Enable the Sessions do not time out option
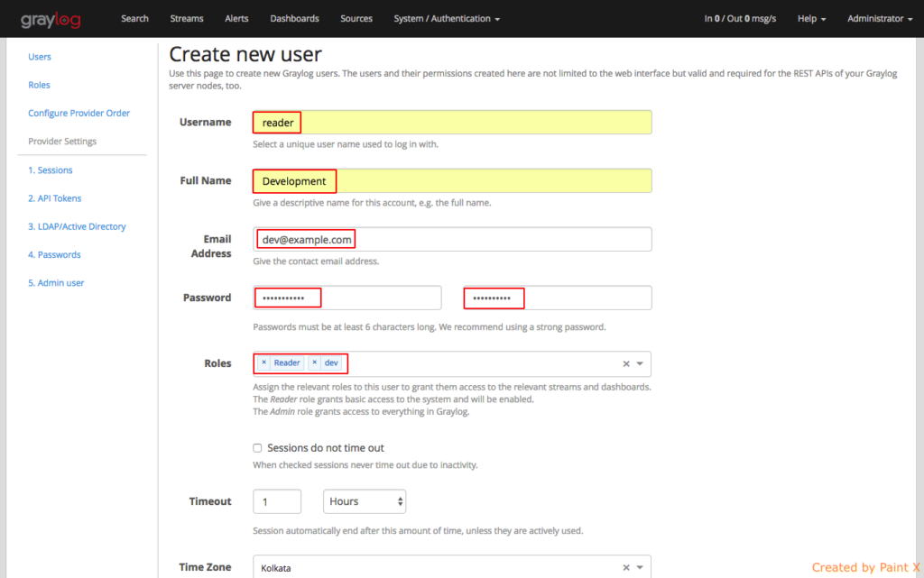 [x=257, y=447]
